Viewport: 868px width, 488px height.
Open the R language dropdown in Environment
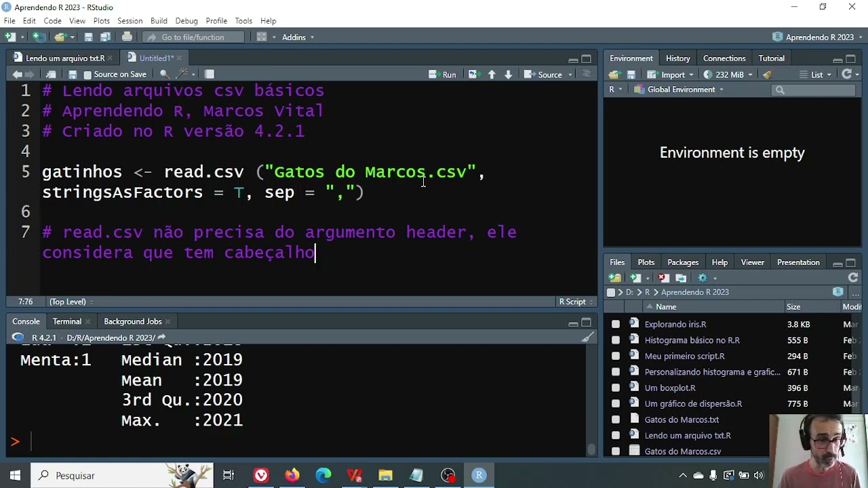click(x=615, y=89)
